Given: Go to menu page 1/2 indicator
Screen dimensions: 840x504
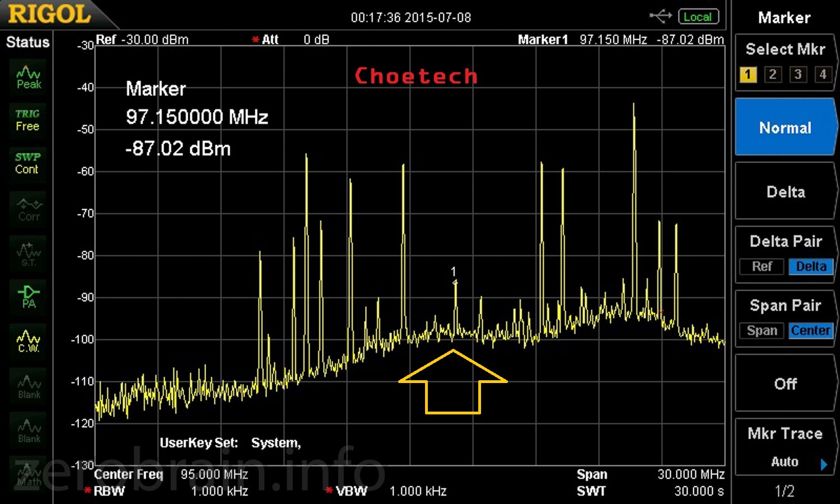Looking at the screenshot, I should click(x=785, y=491).
